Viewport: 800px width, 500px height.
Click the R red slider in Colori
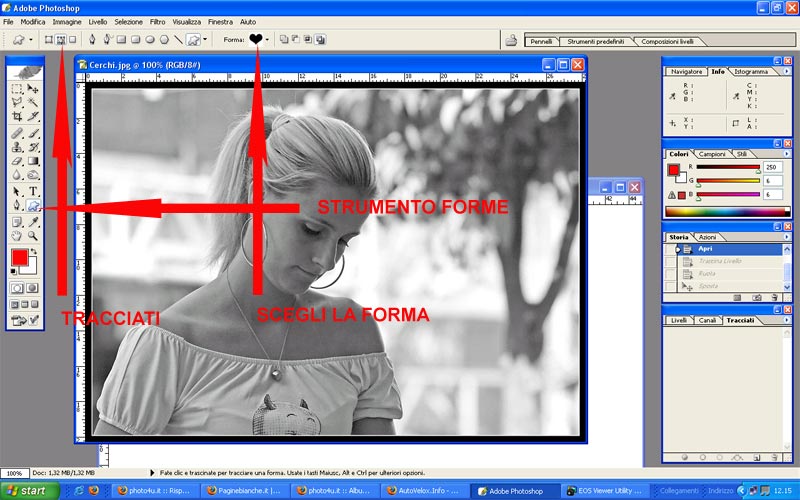728,167
